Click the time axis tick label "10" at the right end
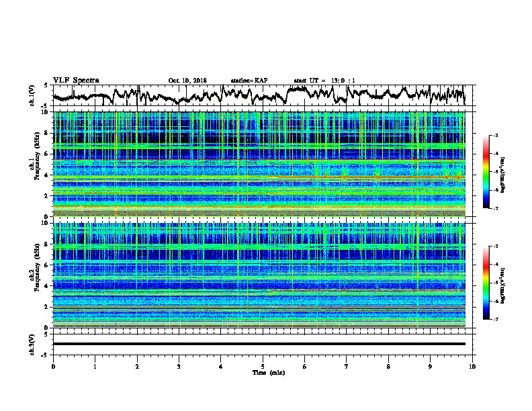The width and height of the screenshot is (532, 411). pos(472,367)
